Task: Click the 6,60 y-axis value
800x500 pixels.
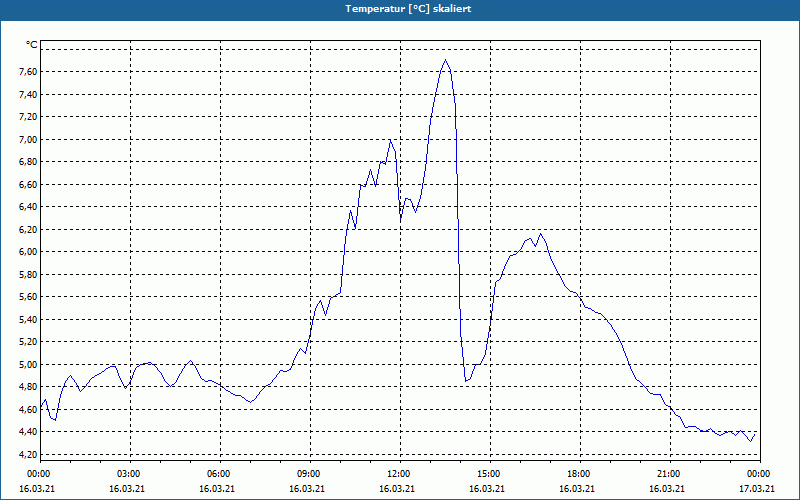Action: [x=28, y=184]
